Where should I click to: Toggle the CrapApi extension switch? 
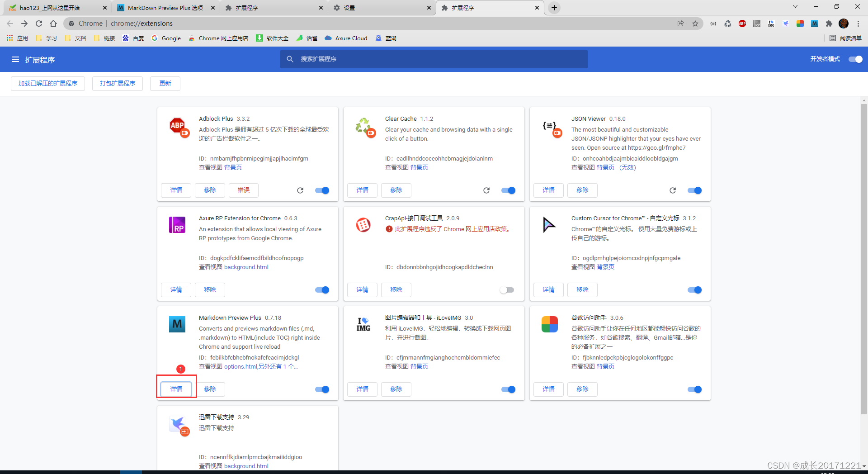tap(507, 290)
